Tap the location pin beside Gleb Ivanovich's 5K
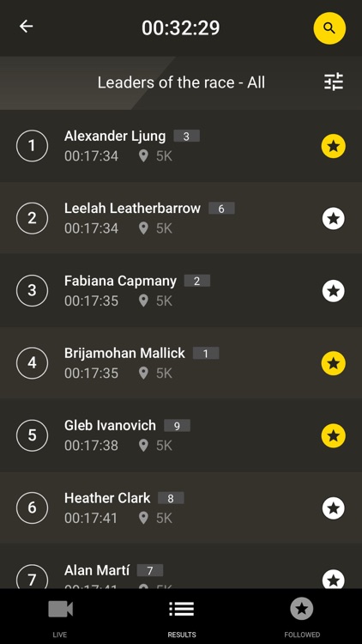 pyautogui.click(x=143, y=445)
